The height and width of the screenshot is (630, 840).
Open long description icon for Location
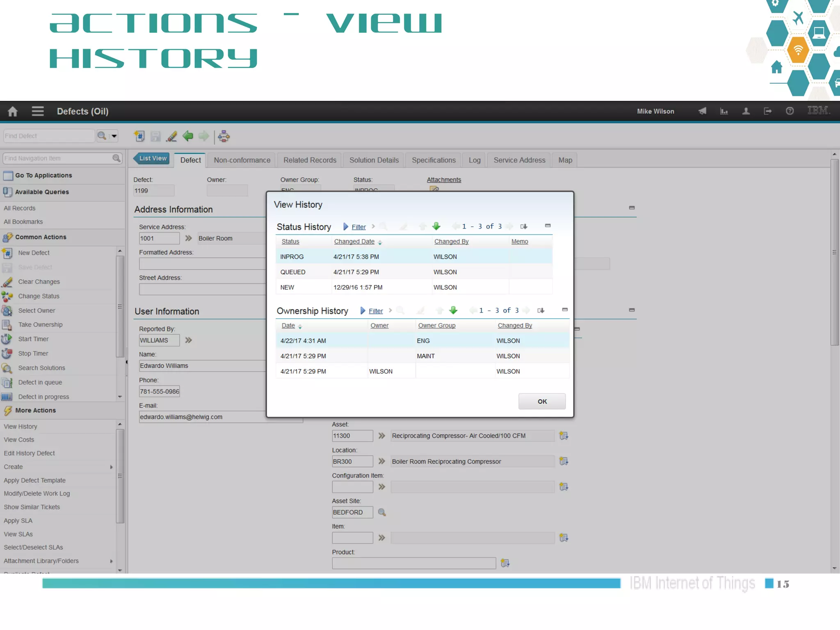click(564, 461)
